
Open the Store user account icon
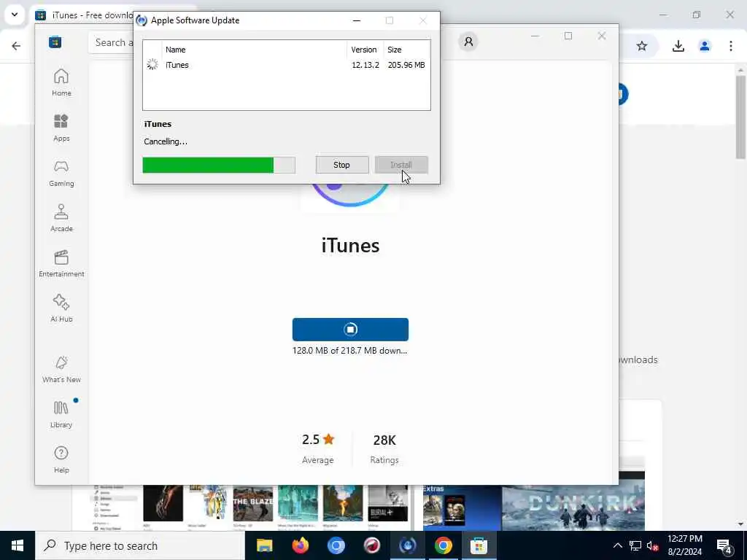click(468, 42)
